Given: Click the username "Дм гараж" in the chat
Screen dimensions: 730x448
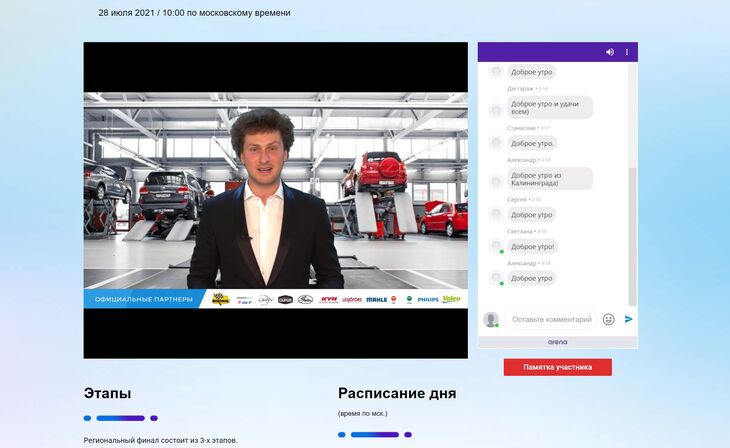Looking at the screenshot, I should [520, 88].
